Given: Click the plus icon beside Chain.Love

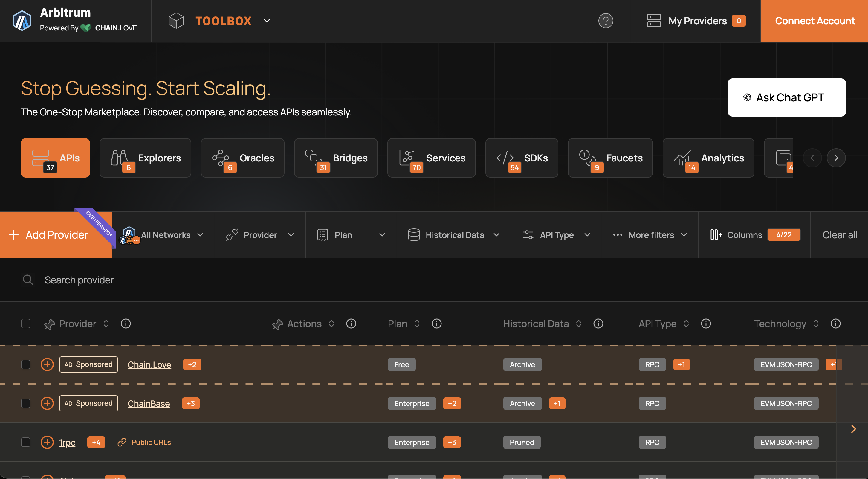Looking at the screenshot, I should click(x=47, y=364).
